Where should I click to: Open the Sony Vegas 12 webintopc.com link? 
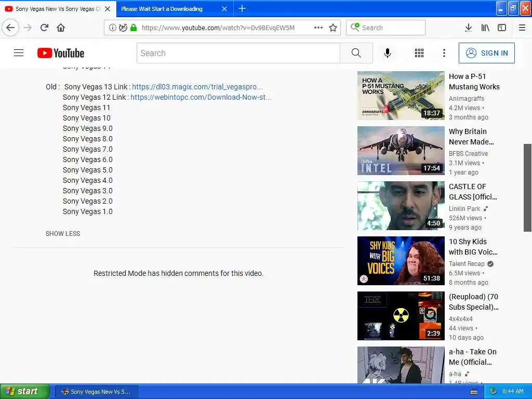tap(201, 97)
